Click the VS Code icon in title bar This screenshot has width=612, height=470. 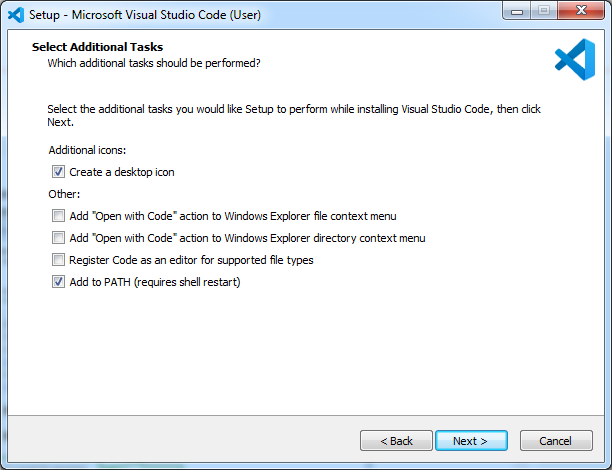(x=16, y=15)
